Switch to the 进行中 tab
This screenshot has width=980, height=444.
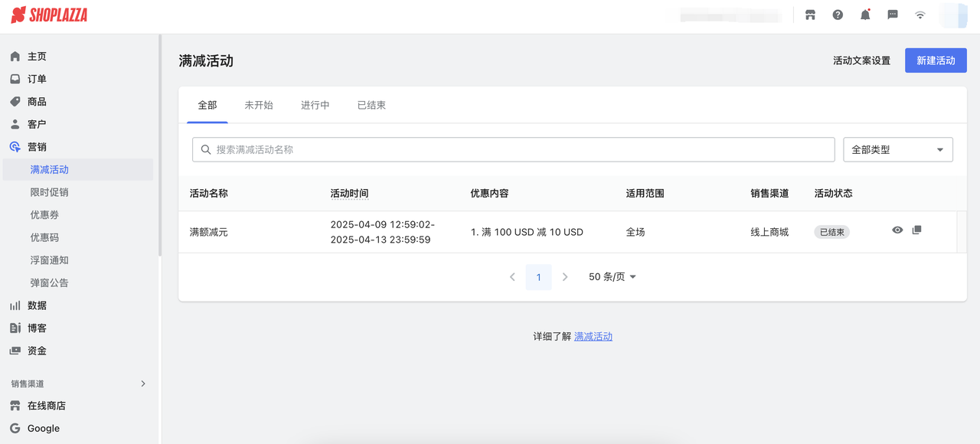(x=315, y=105)
